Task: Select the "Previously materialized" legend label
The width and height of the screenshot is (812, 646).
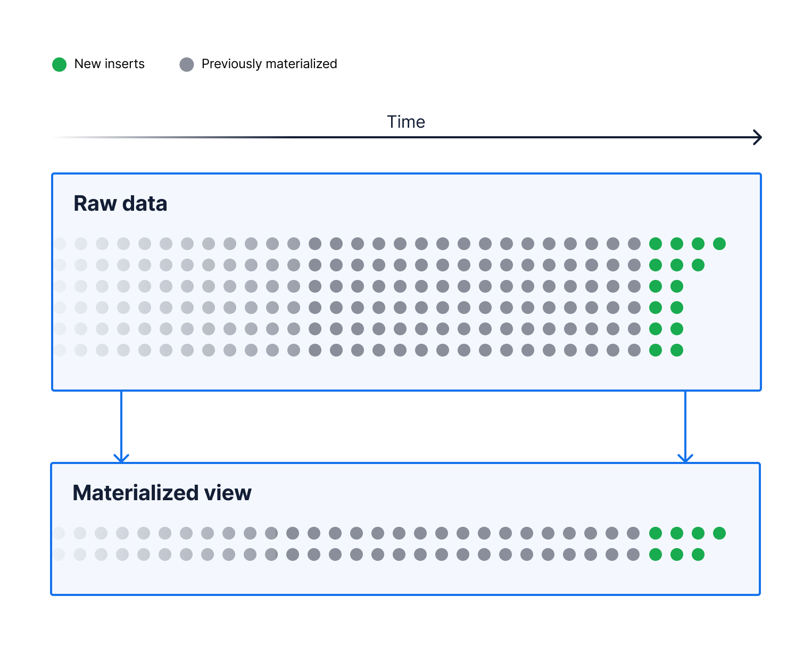Action: pyautogui.click(x=269, y=64)
